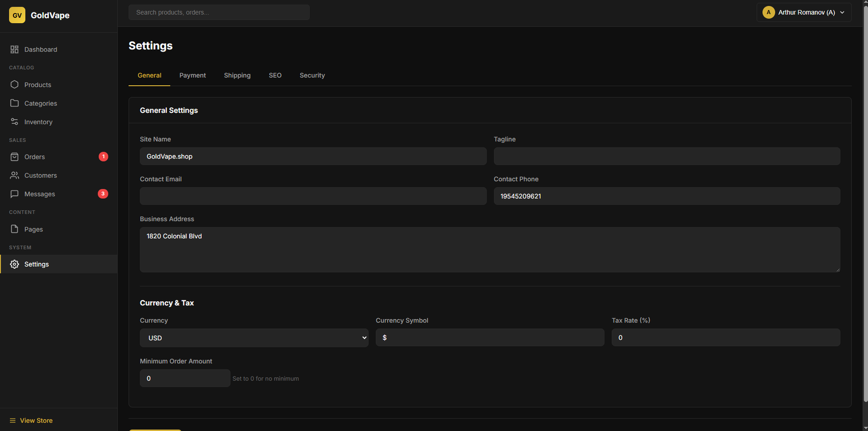Click the red Messages notification badge
Screen dimensions: 868x431
103,194
